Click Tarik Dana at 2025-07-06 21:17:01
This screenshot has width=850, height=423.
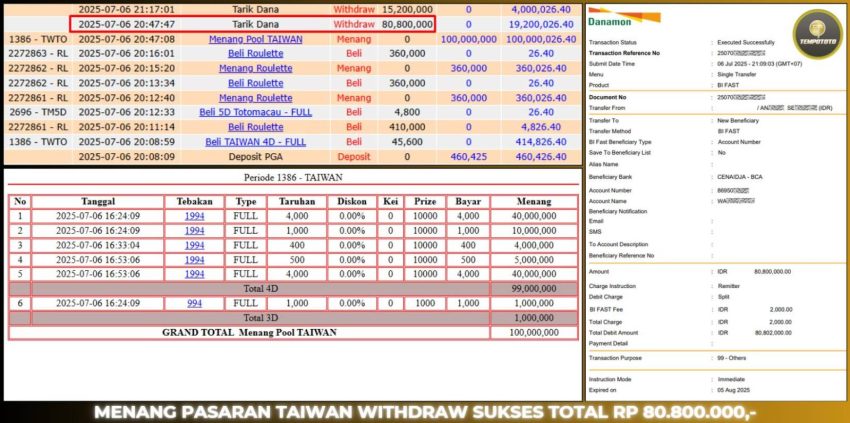(x=255, y=9)
